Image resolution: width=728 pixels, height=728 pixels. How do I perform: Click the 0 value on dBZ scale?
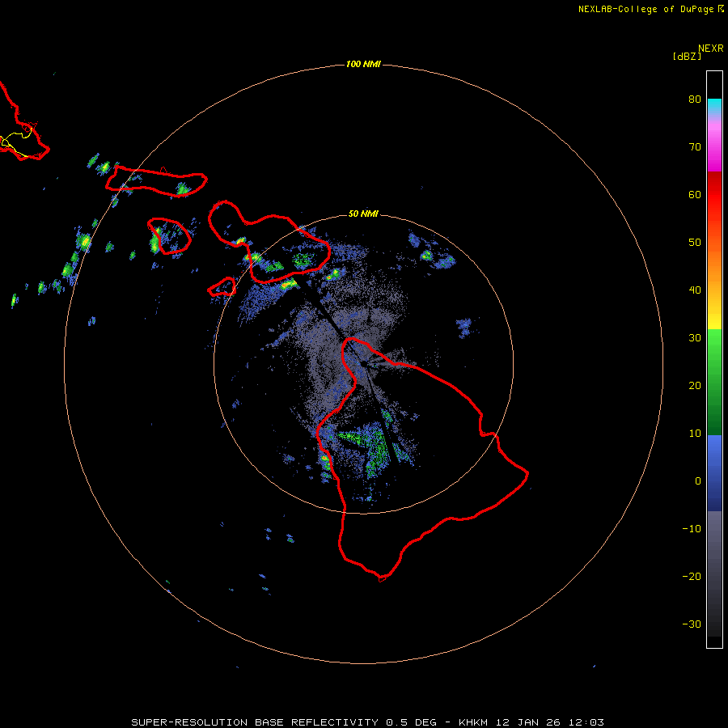(x=698, y=481)
